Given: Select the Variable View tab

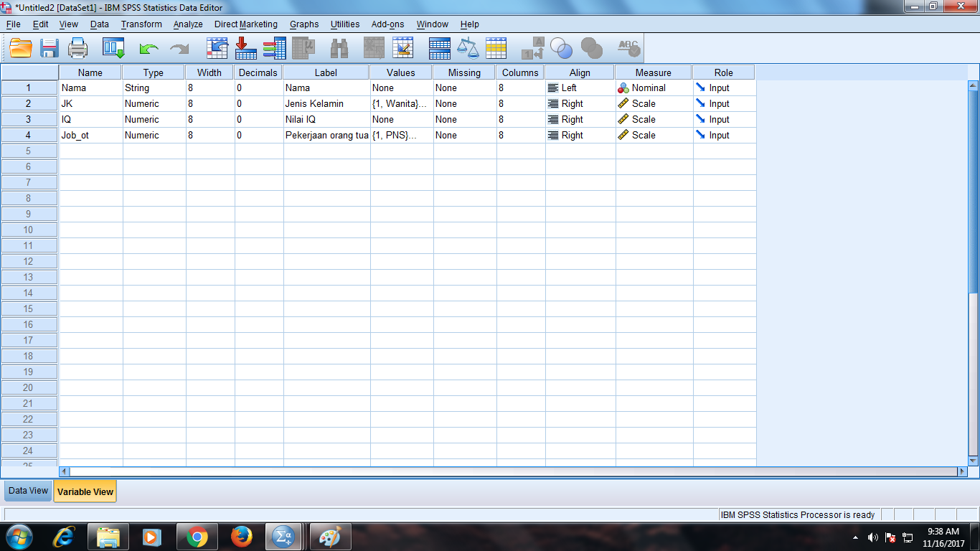Looking at the screenshot, I should click(x=85, y=491).
